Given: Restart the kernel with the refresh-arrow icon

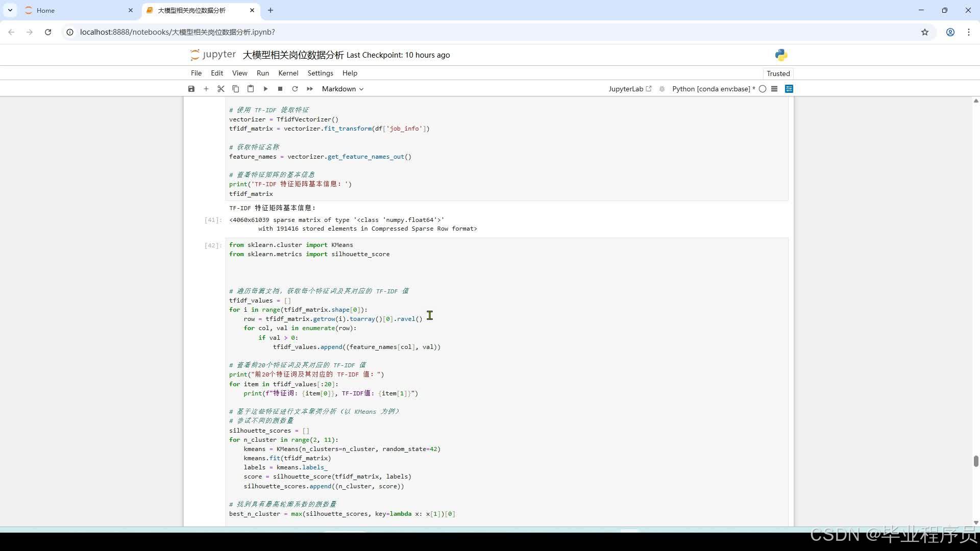Looking at the screenshot, I should (295, 89).
